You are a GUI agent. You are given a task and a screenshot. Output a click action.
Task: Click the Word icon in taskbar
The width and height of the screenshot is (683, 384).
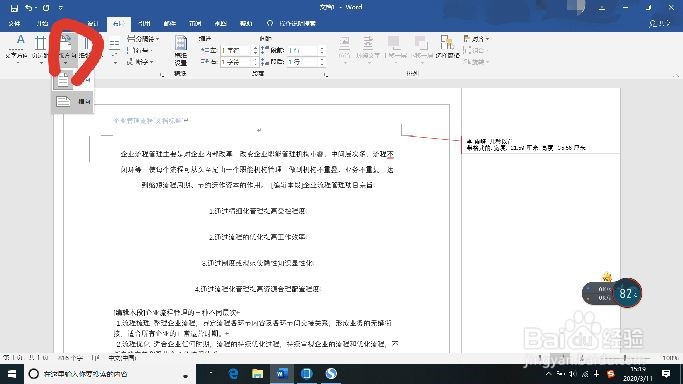282,374
